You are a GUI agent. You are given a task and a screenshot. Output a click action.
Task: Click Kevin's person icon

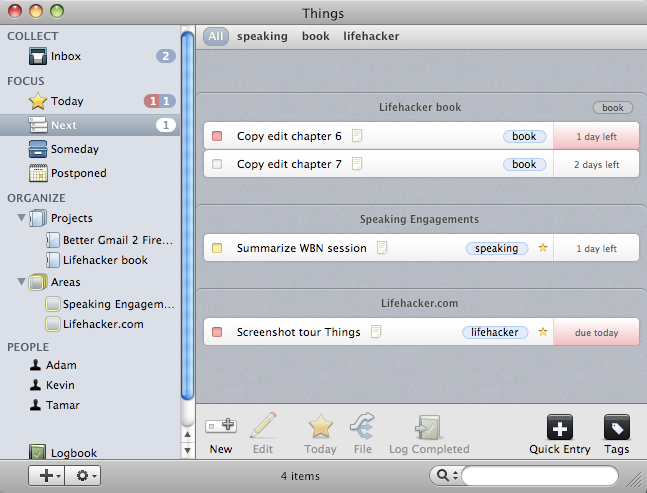tap(35, 384)
